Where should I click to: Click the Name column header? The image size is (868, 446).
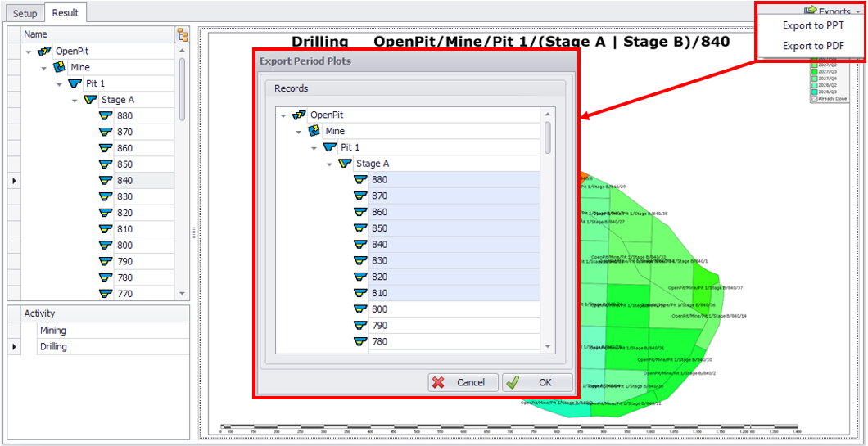(x=97, y=34)
